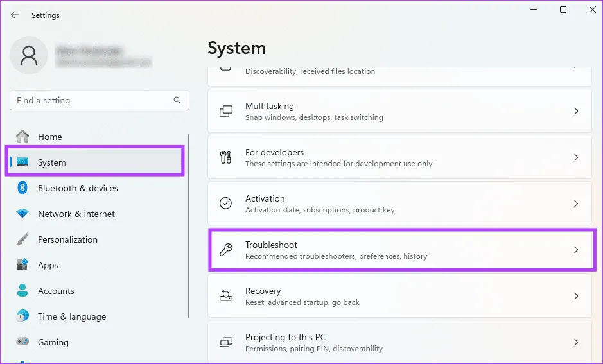Open the Accounts settings category
603x364 pixels.
point(56,291)
